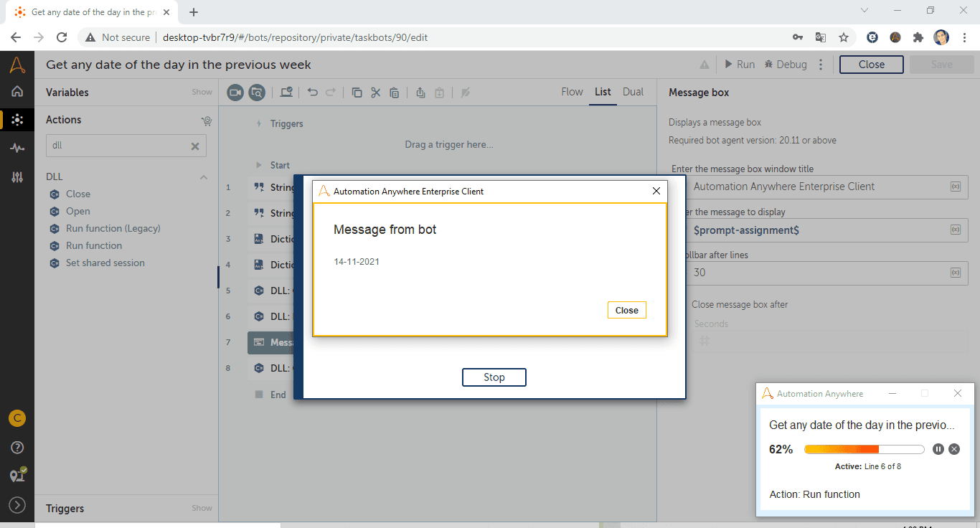Run the bot with Run button
This screenshot has height=528, width=980.
739,65
